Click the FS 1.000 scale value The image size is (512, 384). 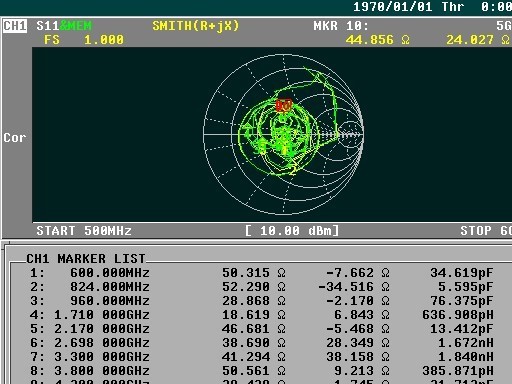[x=84, y=40]
